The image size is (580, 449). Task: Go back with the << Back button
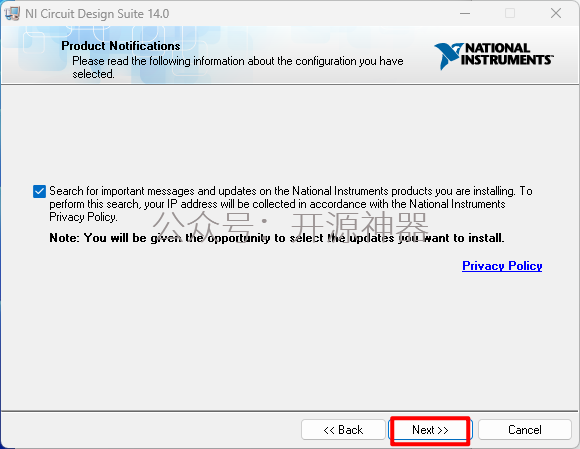343,430
